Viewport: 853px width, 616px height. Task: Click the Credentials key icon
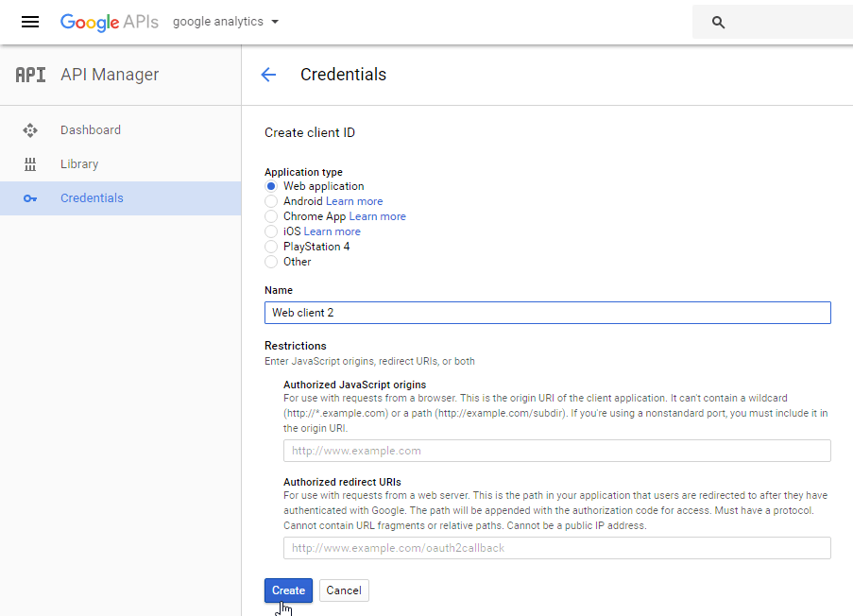pos(30,198)
